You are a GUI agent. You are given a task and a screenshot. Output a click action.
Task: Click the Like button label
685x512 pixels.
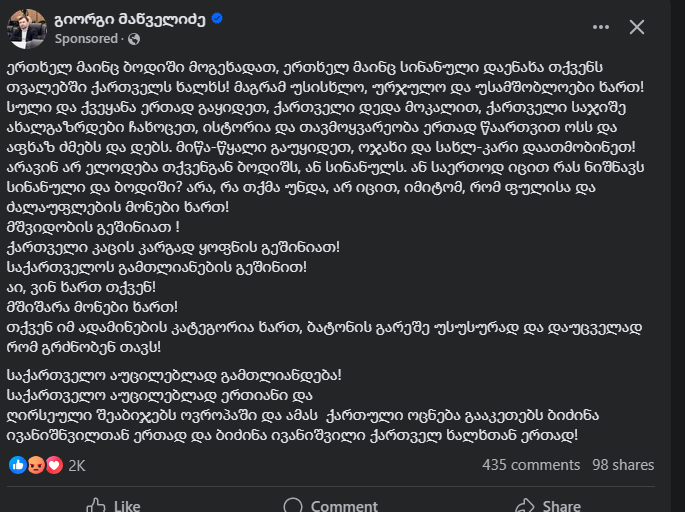[127, 506]
